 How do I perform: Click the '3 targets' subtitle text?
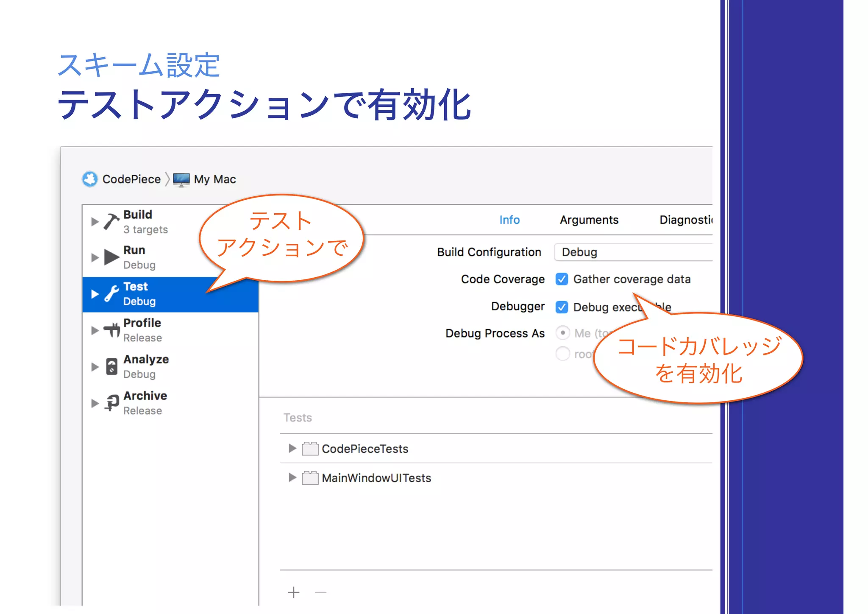[145, 229]
